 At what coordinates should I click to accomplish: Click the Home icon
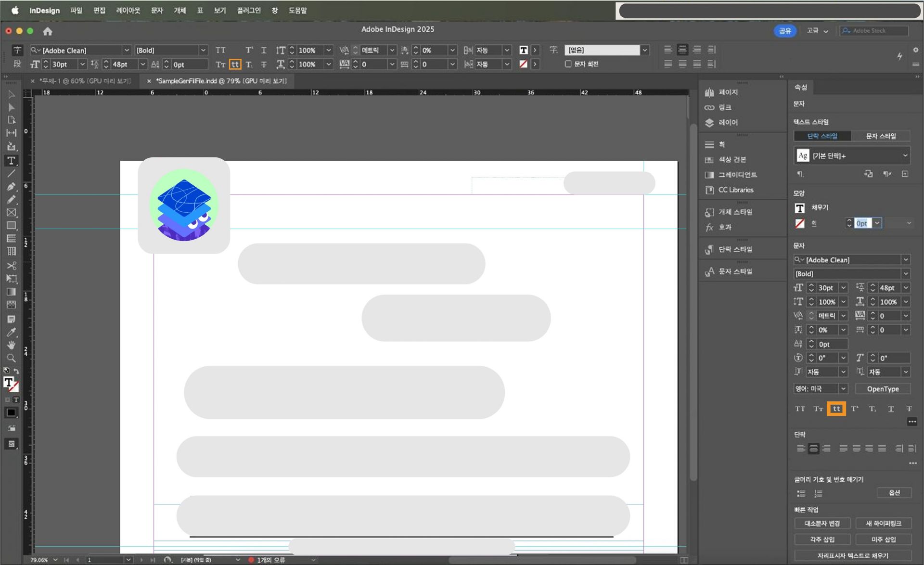tap(47, 31)
